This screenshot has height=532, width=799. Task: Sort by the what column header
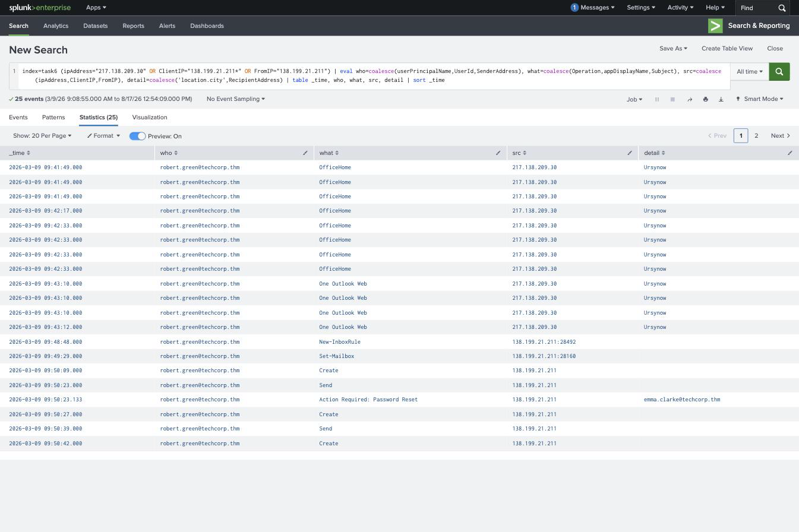coord(329,153)
